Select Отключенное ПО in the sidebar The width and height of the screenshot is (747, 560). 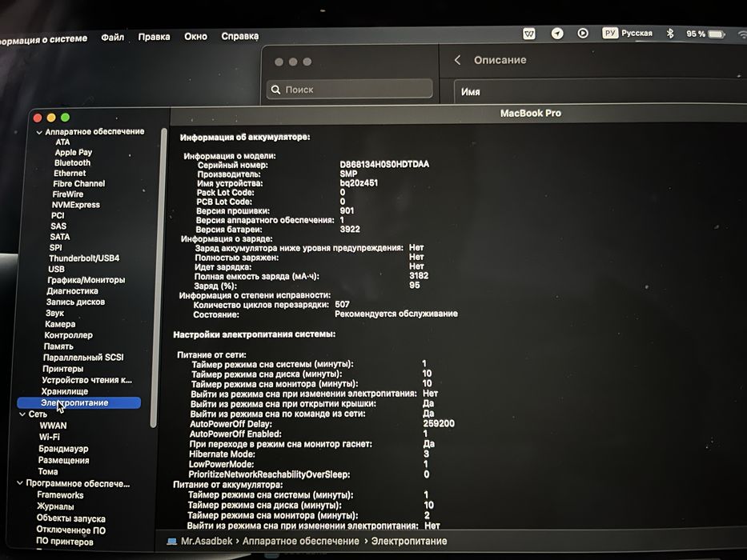[x=71, y=530]
